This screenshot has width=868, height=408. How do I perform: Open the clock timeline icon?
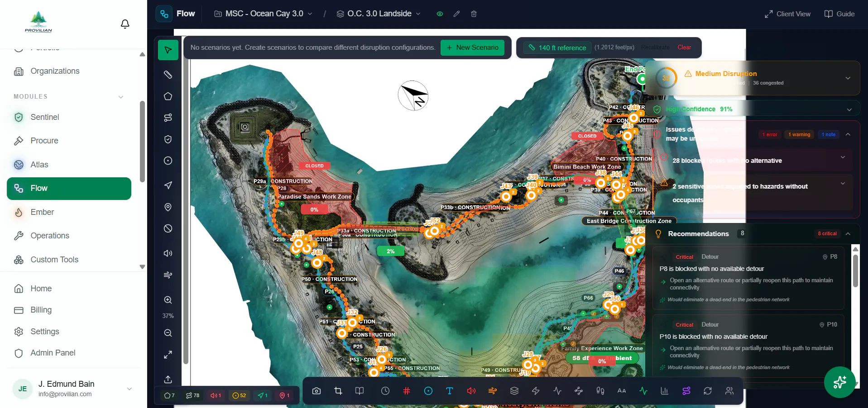tap(385, 391)
